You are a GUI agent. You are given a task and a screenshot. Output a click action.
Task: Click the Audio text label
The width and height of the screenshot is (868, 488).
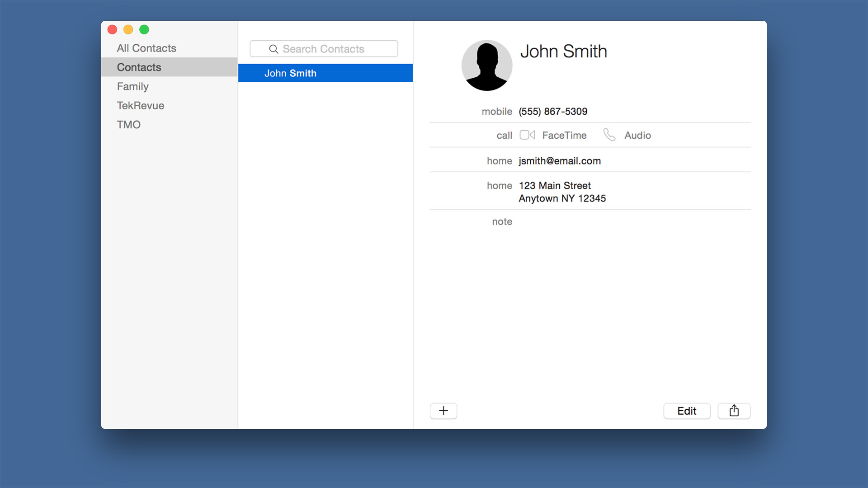(637, 135)
